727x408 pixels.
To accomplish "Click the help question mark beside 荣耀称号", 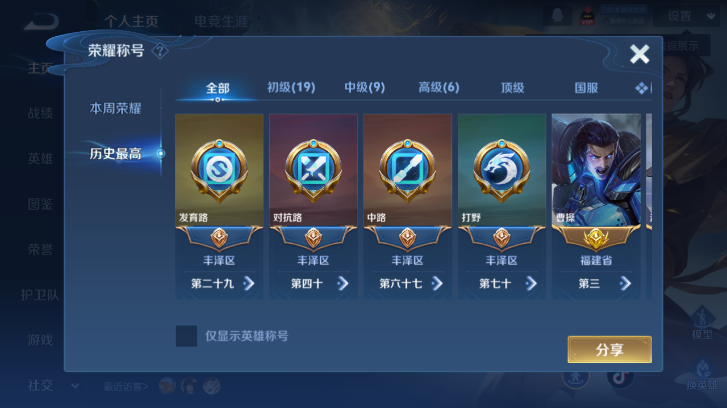I will [x=160, y=51].
